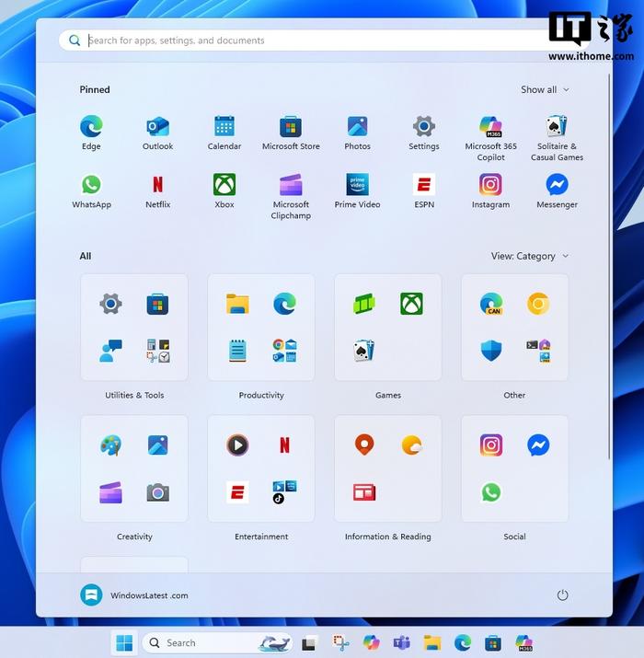The height and width of the screenshot is (658, 644).
Task: Open WhatsApp in Social category
Action: tap(491, 492)
